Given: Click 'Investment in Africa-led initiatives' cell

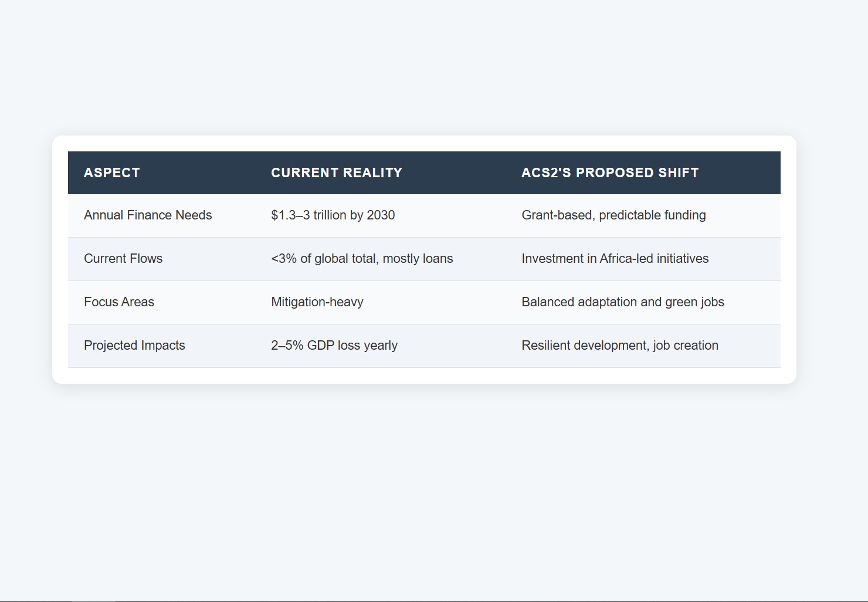Looking at the screenshot, I should click(615, 259).
